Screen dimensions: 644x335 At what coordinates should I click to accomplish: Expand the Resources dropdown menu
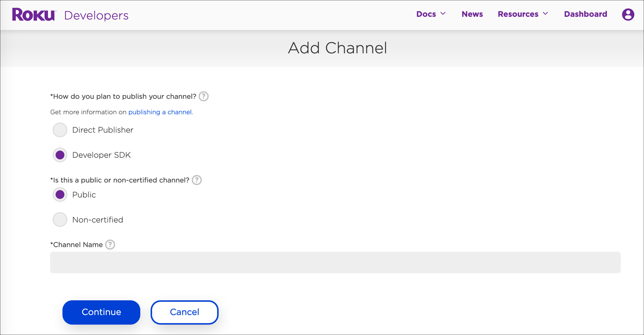click(x=523, y=14)
